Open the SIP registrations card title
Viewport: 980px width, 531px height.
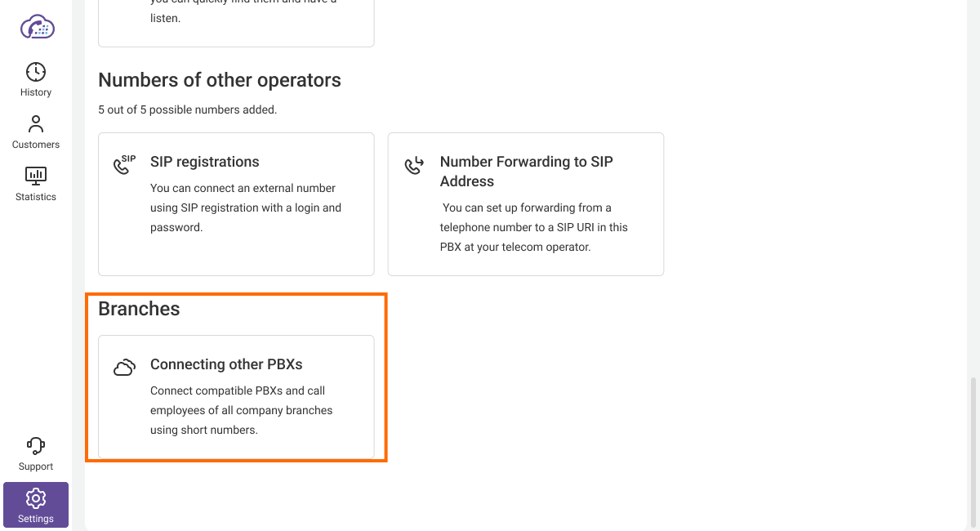[204, 162]
